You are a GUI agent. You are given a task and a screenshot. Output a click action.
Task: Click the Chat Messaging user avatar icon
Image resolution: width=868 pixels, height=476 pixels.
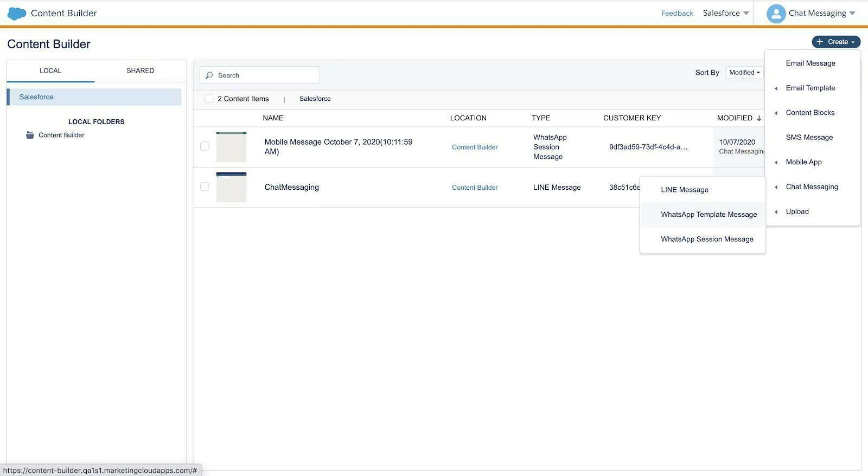click(776, 14)
